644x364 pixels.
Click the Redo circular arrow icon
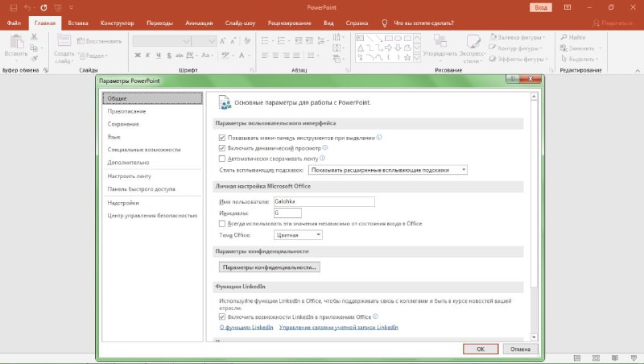43,7
